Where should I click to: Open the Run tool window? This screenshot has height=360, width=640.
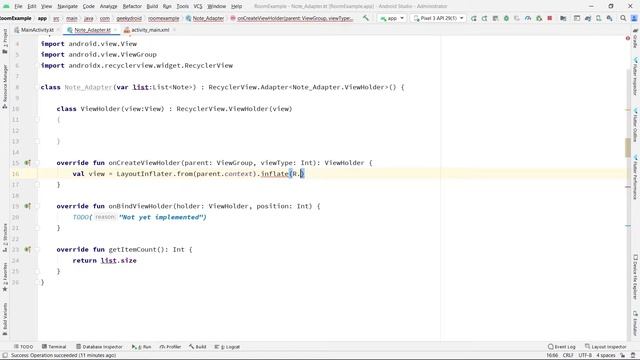(x=141, y=347)
